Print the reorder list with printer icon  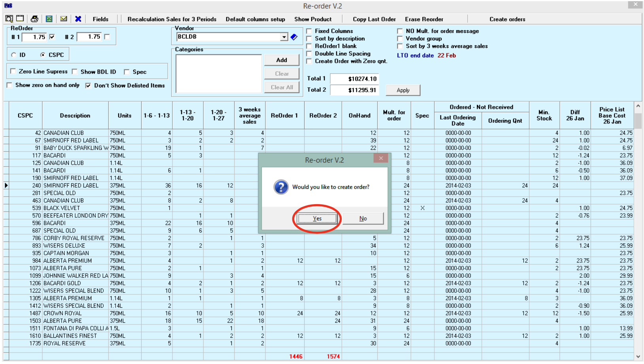[34, 19]
